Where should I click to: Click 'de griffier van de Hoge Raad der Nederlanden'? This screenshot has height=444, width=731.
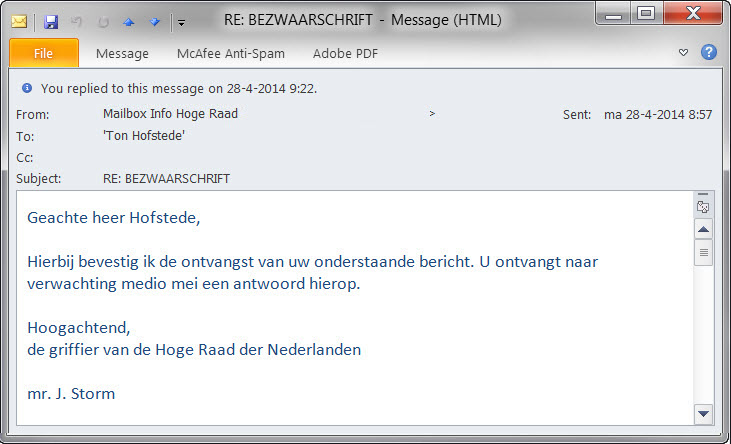coord(194,350)
